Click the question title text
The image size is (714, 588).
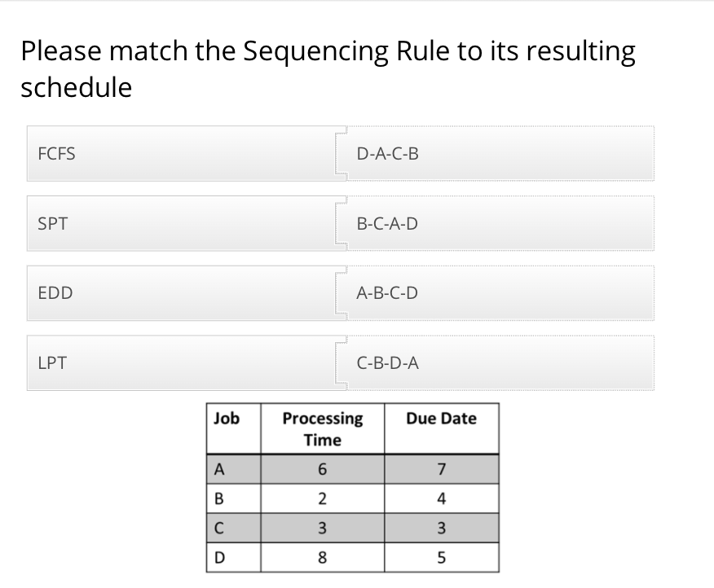click(328, 68)
